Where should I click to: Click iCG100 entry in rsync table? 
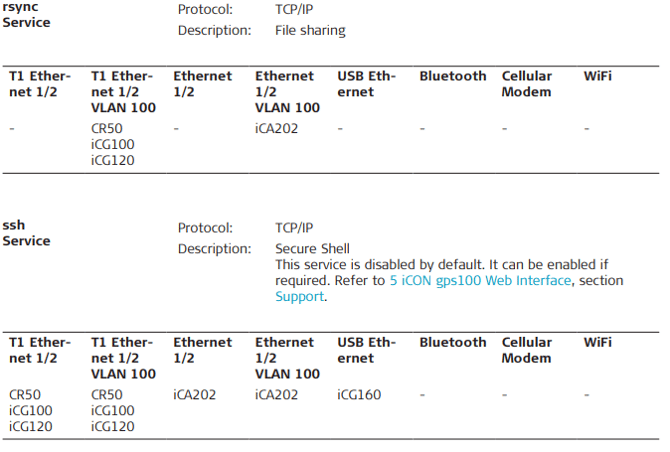112,144
